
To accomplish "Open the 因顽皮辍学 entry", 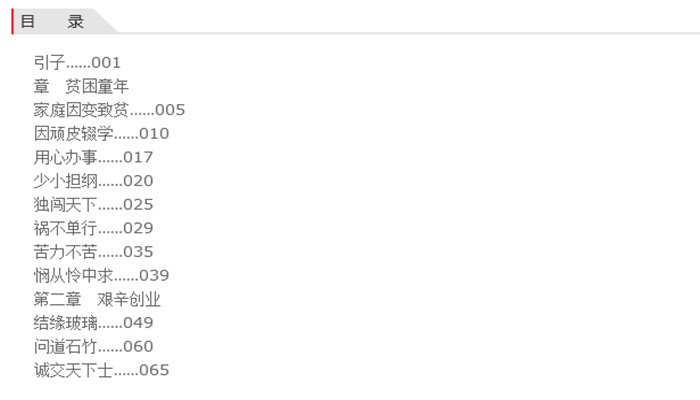I will 73,134.
